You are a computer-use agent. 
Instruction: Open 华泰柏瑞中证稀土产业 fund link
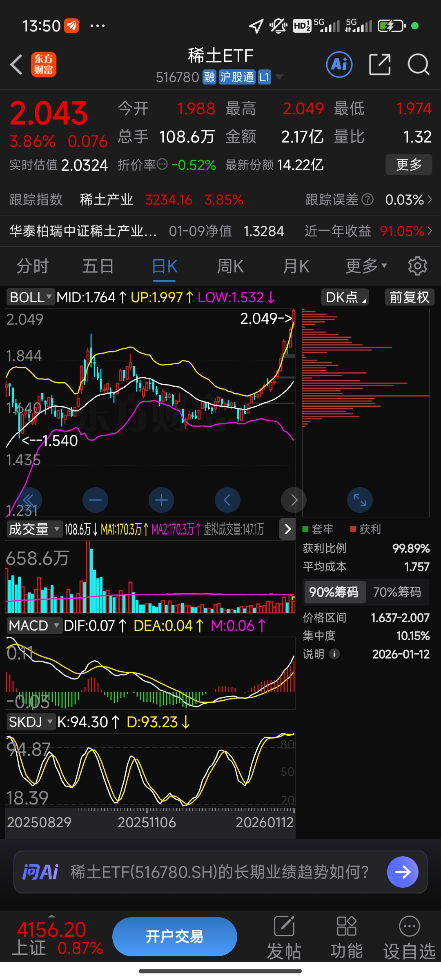click(x=83, y=231)
